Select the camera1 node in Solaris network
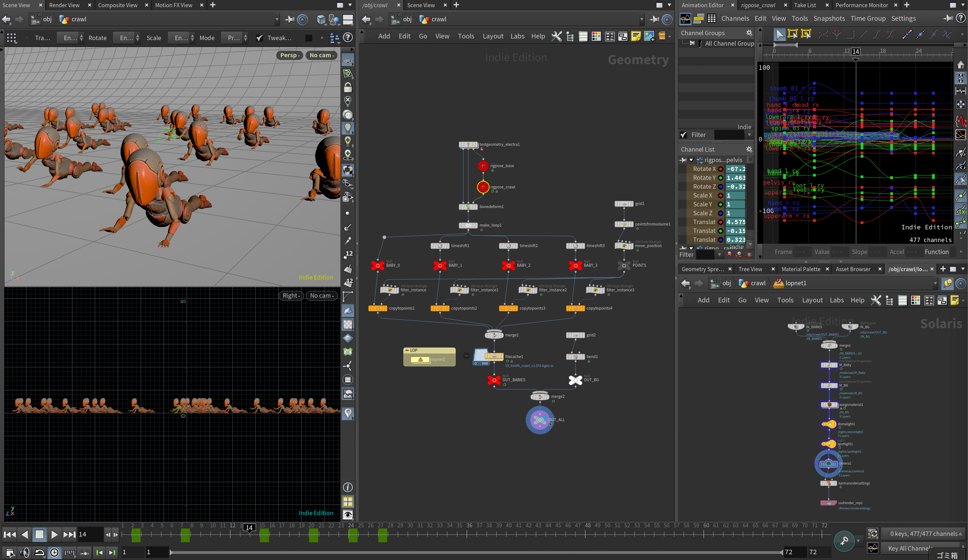This screenshot has height=560, width=968. pyautogui.click(x=828, y=464)
